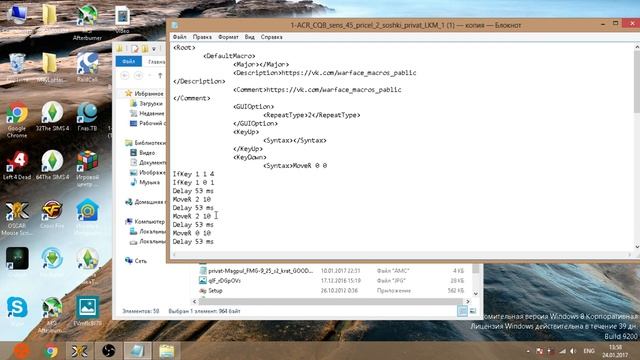Click Explorer horizontal scrollbar right arrow
Image resolution: width=640 pixels, height=360 pixels.
tap(468, 302)
